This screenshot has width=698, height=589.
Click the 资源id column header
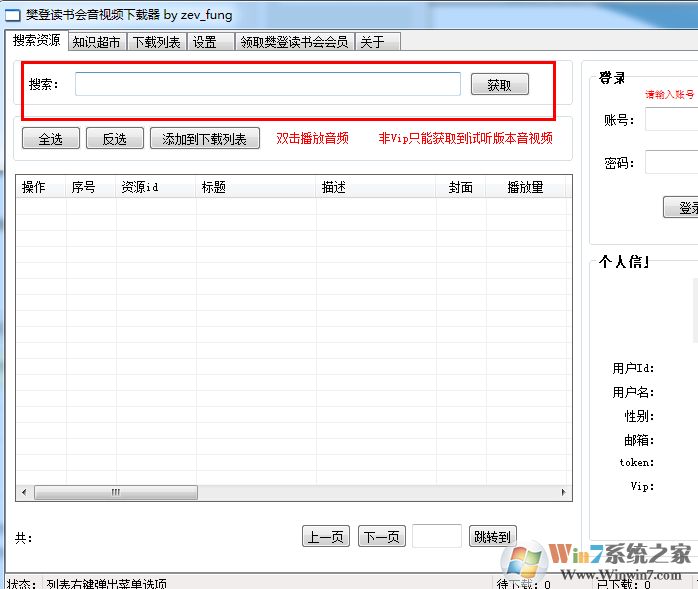coord(156,187)
